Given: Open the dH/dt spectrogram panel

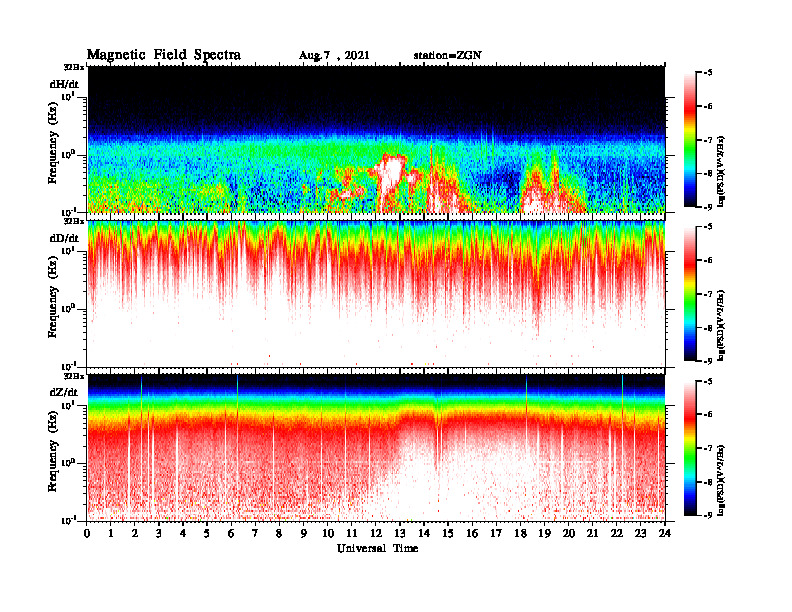Looking at the screenshot, I should [x=376, y=139].
